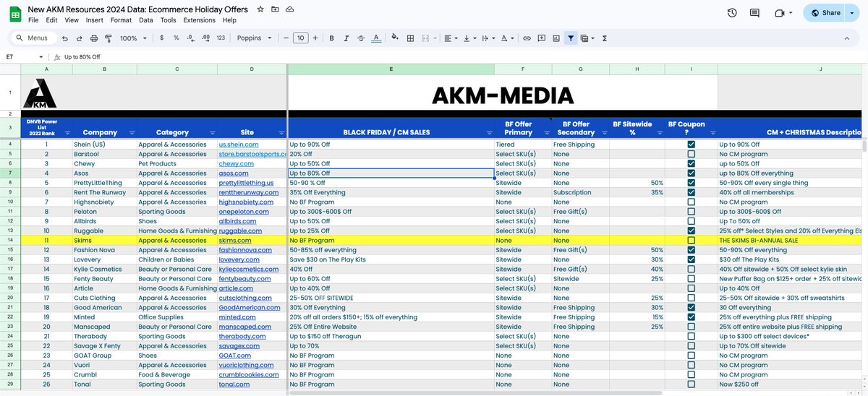Insert a chart via toolbar icon
This screenshot has width=868, height=396.
coord(556,38)
